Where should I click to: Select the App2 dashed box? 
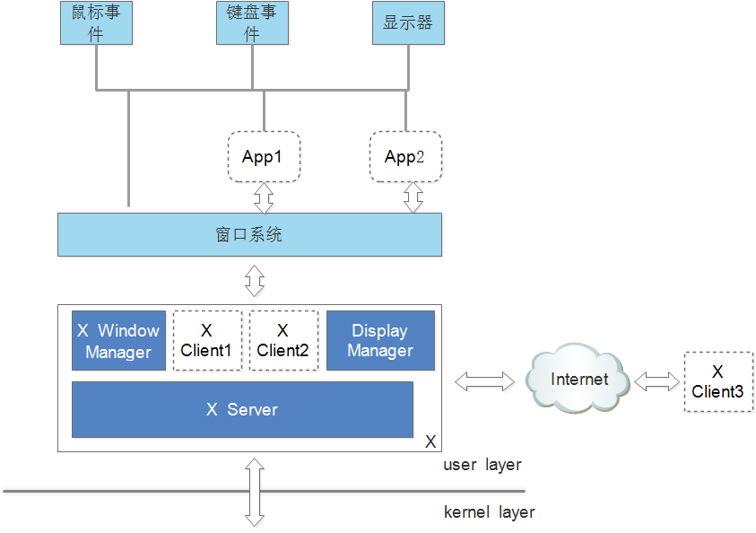[406, 157]
